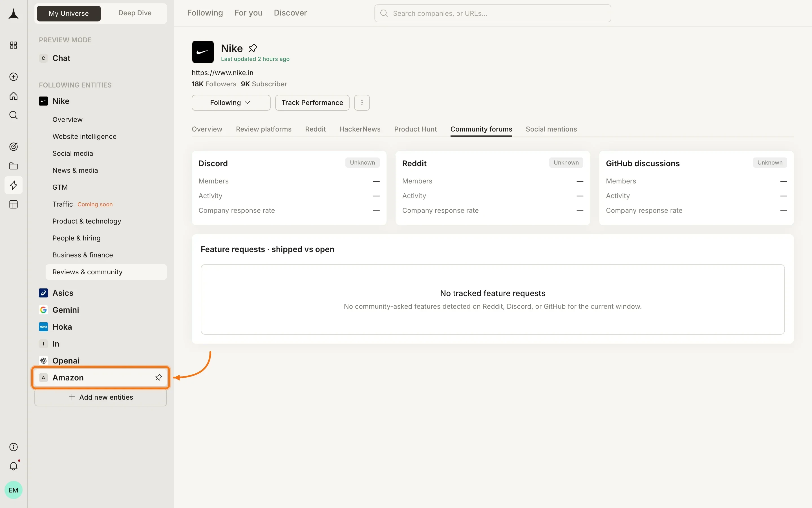Click the Asics logo icon in sidebar
The image size is (812, 508).
[43, 293]
